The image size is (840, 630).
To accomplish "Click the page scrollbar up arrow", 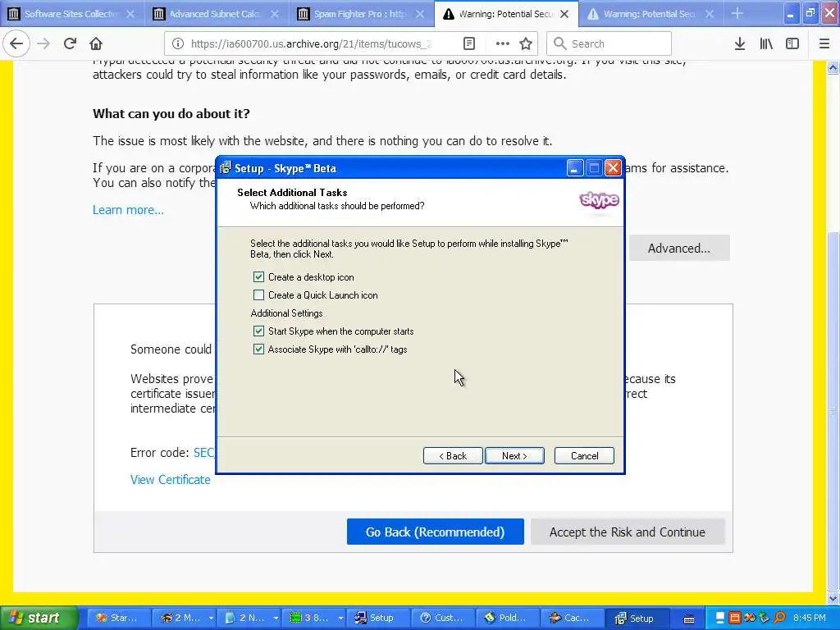I will [833, 67].
